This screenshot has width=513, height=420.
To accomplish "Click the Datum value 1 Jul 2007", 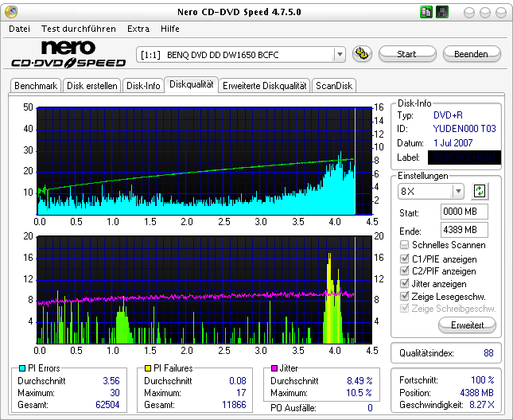I will [453, 143].
